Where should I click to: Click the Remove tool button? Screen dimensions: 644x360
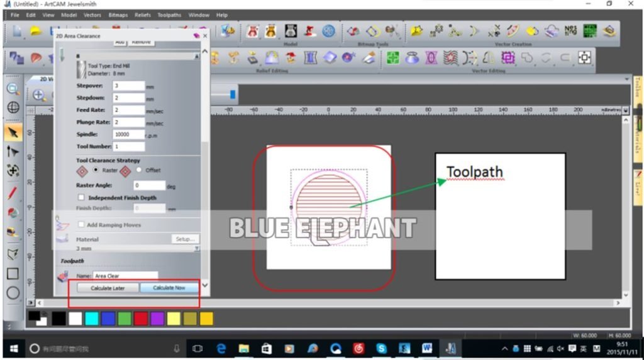(x=142, y=42)
